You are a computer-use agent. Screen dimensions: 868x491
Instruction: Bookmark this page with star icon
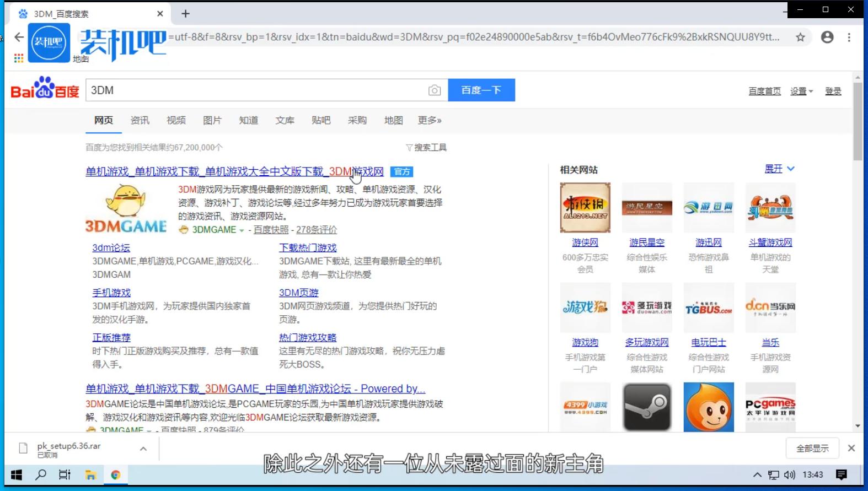(x=800, y=37)
